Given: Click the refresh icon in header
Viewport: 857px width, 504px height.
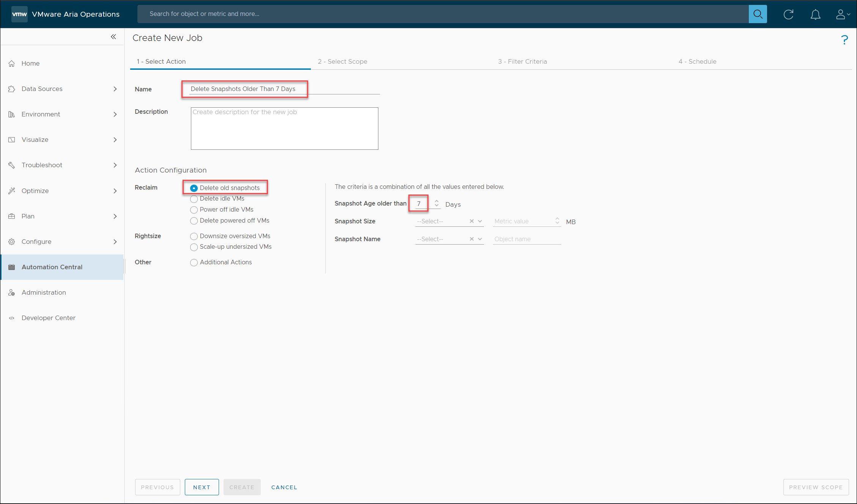Looking at the screenshot, I should click(x=788, y=14).
